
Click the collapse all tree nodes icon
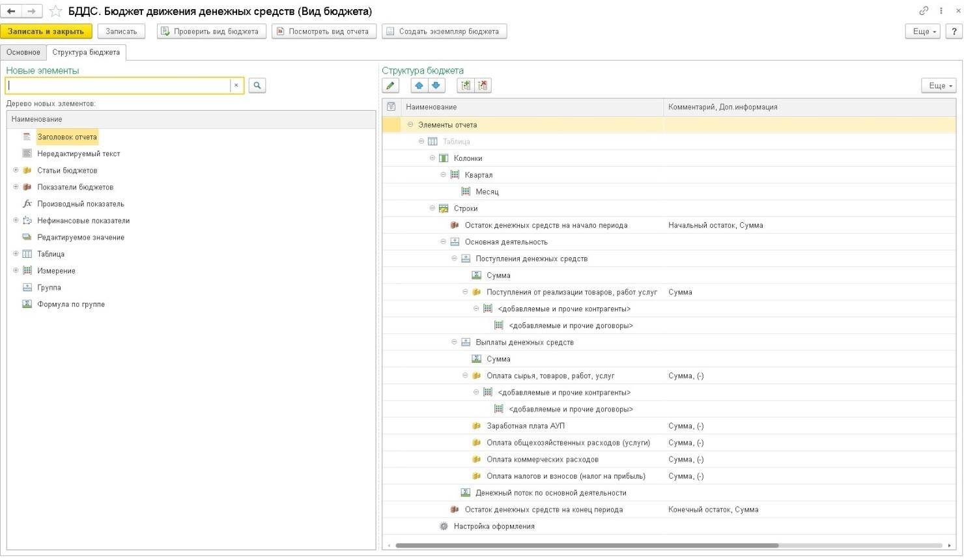(x=483, y=85)
